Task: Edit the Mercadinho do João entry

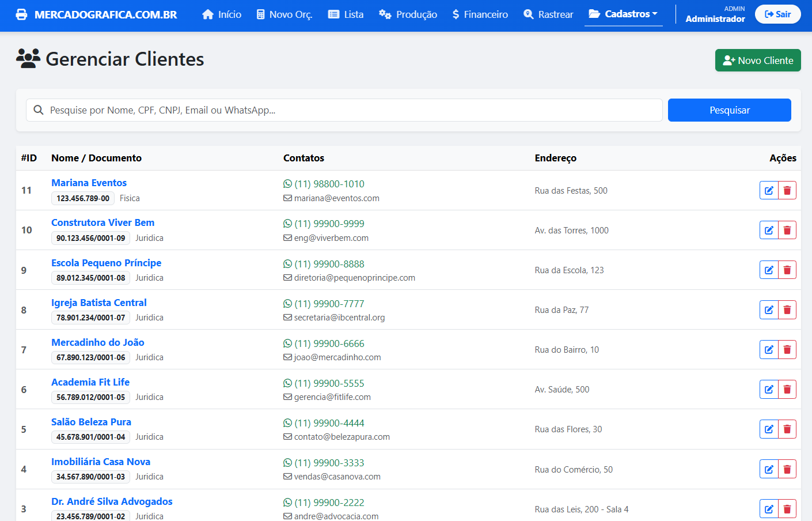Action: 769,349
